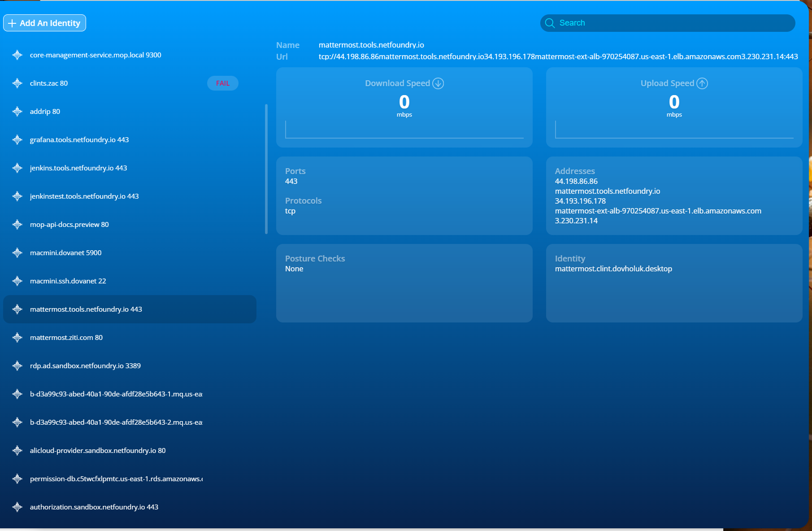Click the service icon beside authorization.sandbox.netfoundry.io
The image size is (812, 531).
17,507
